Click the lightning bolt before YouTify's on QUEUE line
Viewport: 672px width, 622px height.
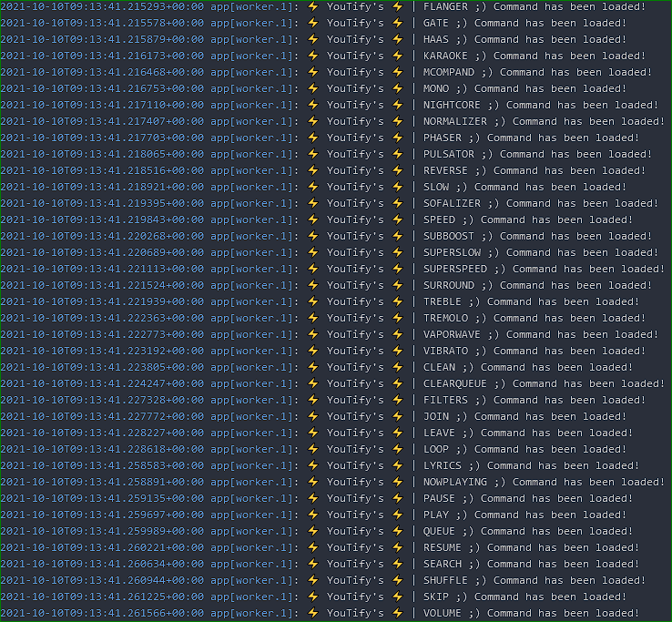[x=313, y=531]
